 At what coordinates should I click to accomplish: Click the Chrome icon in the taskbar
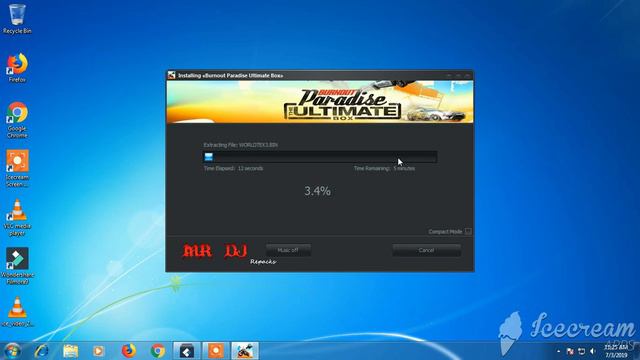point(158,351)
